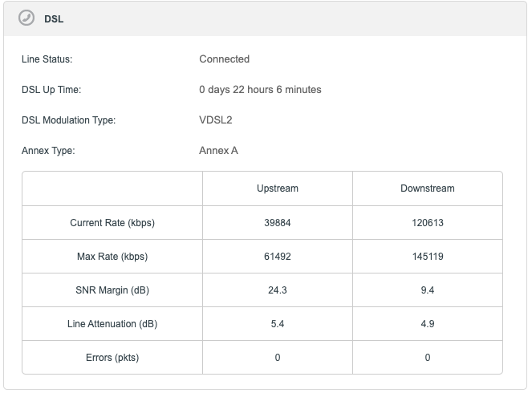Click the Max Rate (kbps) row label

click(x=112, y=257)
